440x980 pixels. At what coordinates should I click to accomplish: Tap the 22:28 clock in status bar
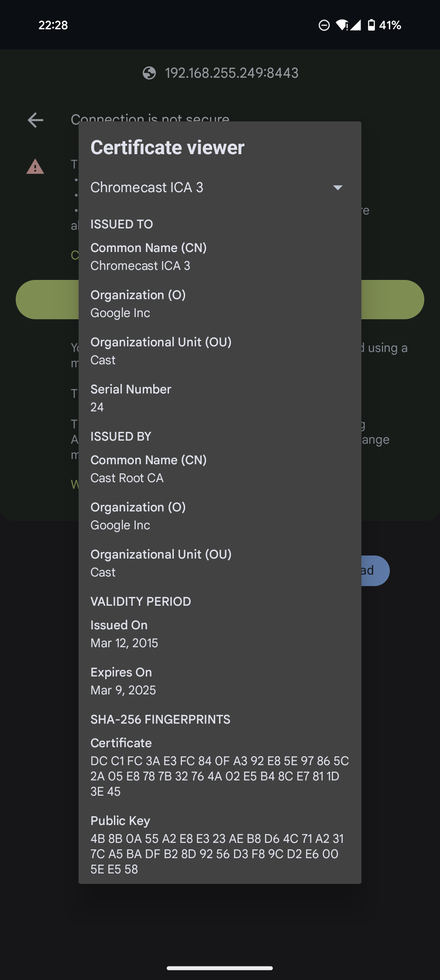pyautogui.click(x=53, y=25)
